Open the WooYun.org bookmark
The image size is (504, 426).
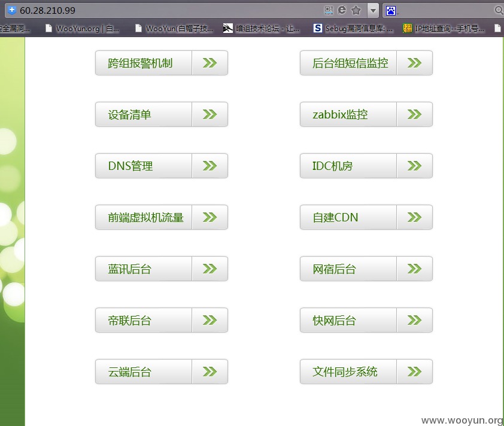tap(82, 29)
